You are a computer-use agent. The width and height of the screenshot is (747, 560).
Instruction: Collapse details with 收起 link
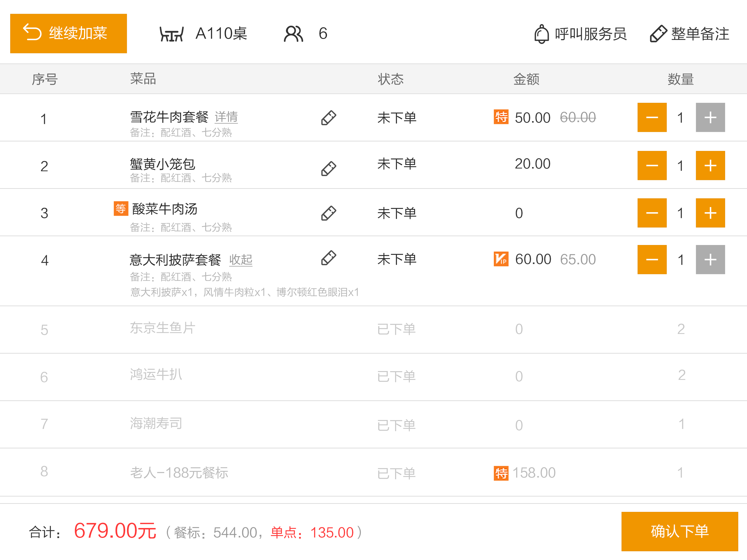pyautogui.click(x=240, y=259)
